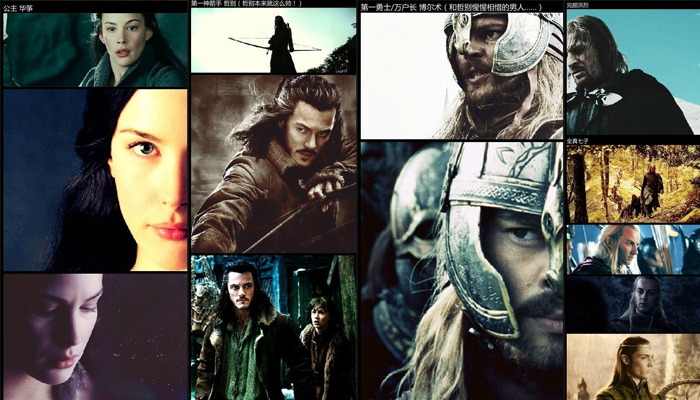Click the "公主 华筝" caption
Viewport: 700px width, 400px height.
pyautogui.click(x=19, y=8)
